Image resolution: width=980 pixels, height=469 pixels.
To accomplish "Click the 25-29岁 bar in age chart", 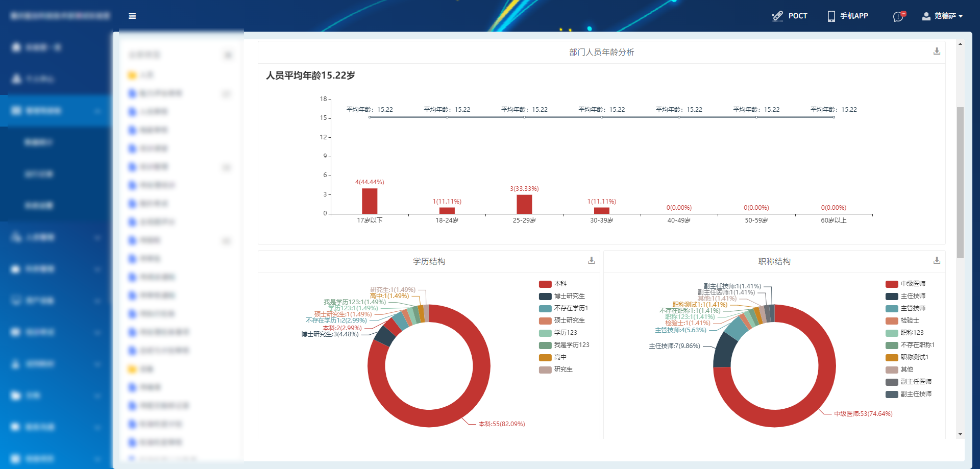I will click(524, 204).
